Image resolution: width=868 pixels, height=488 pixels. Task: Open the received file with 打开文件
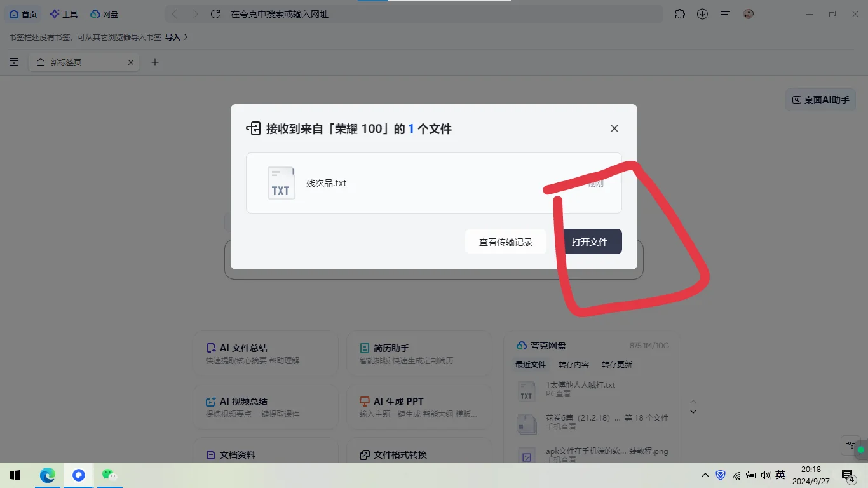(590, 242)
